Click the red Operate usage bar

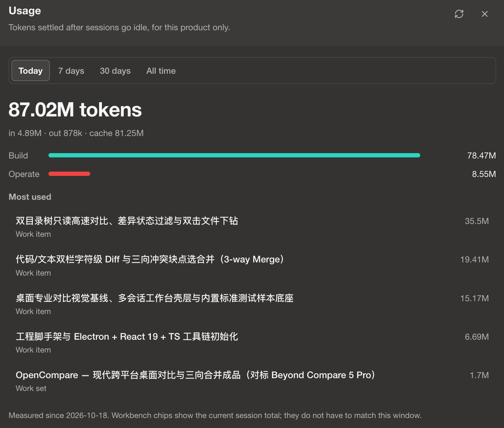(x=69, y=174)
